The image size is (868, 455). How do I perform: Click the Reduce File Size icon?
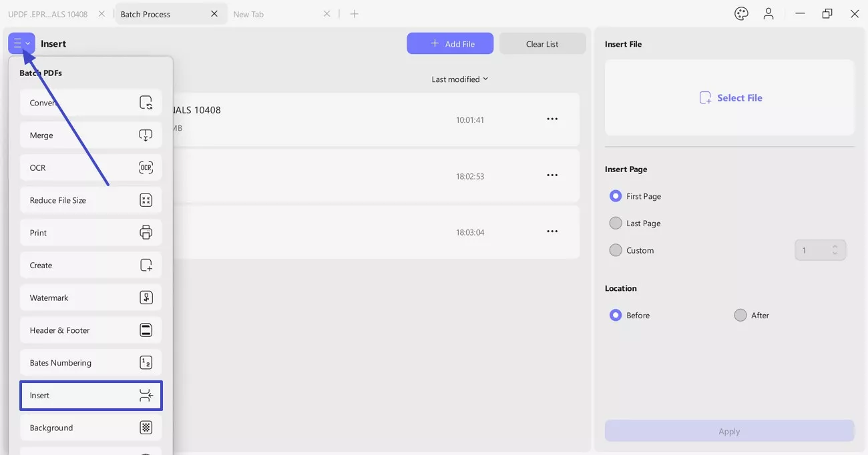(146, 200)
